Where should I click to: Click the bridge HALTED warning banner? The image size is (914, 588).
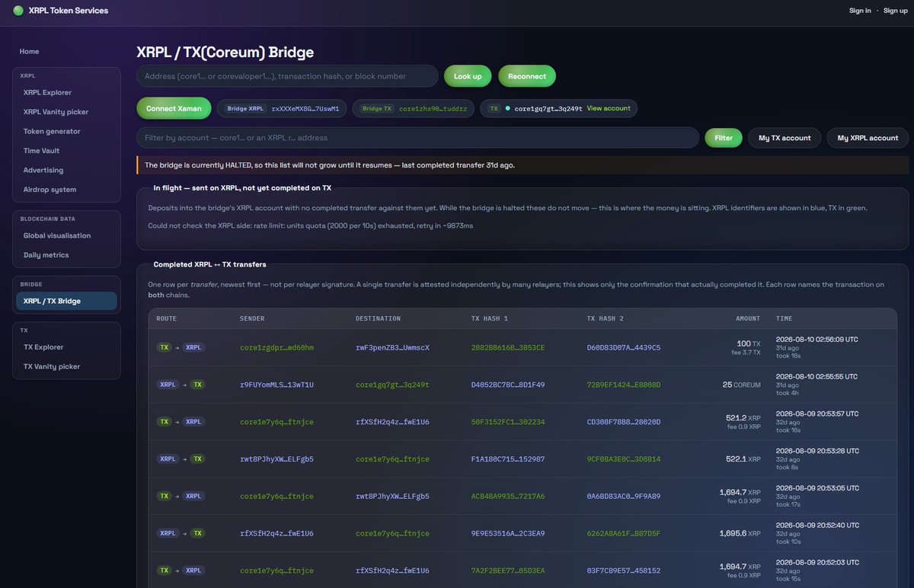point(523,165)
